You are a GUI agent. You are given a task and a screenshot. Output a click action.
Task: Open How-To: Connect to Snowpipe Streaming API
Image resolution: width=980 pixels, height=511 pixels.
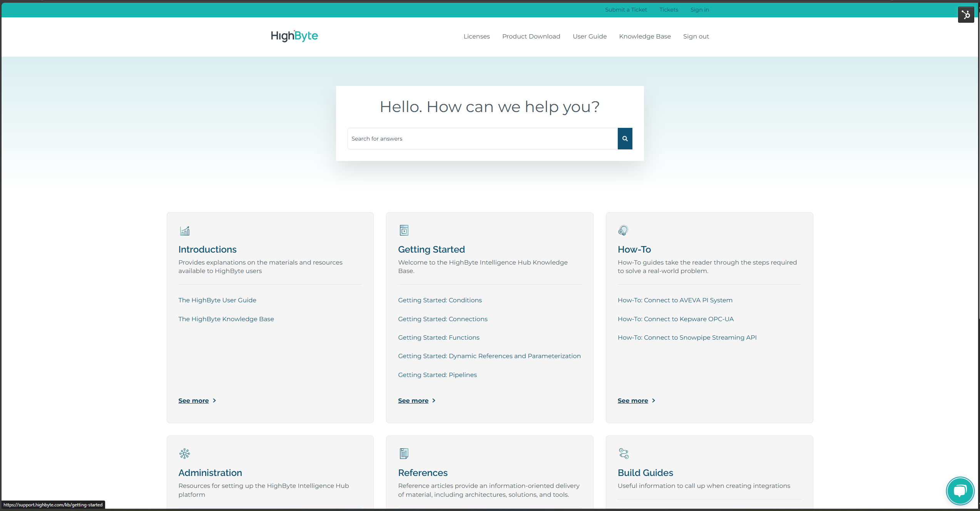[x=687, y=337]
